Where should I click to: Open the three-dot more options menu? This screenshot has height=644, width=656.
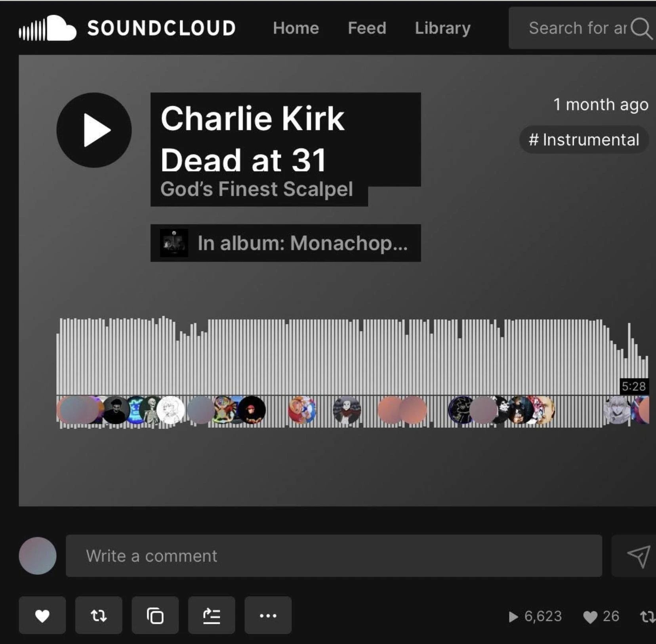pos(268,615)
